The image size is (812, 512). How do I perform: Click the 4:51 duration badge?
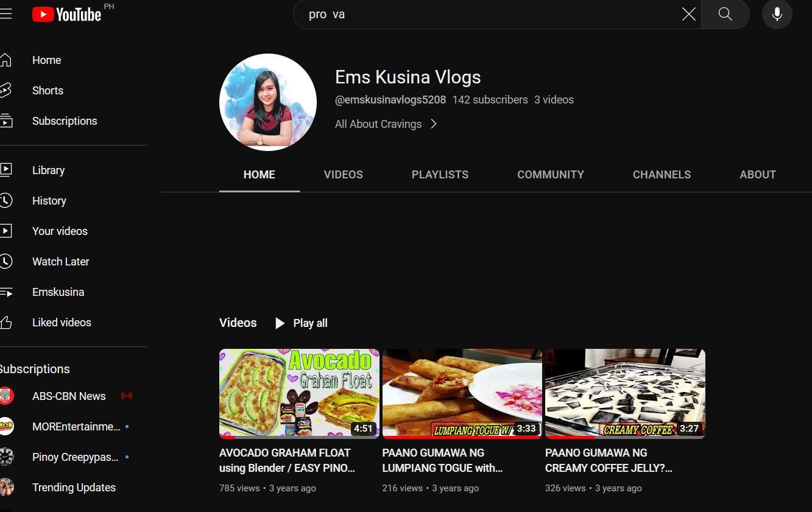coord(363,429)
